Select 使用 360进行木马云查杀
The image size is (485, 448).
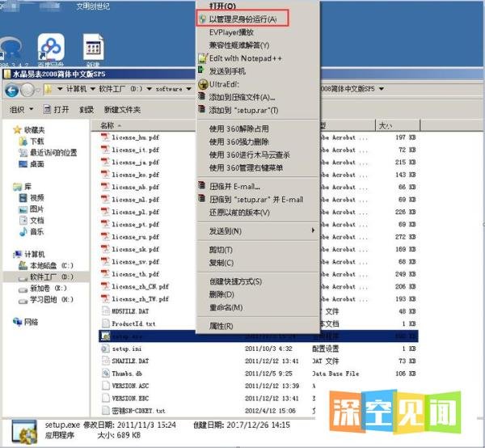click(249, 154)
